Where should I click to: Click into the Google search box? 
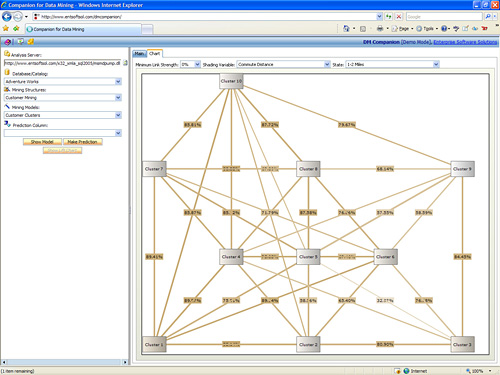tap(444, 16)
